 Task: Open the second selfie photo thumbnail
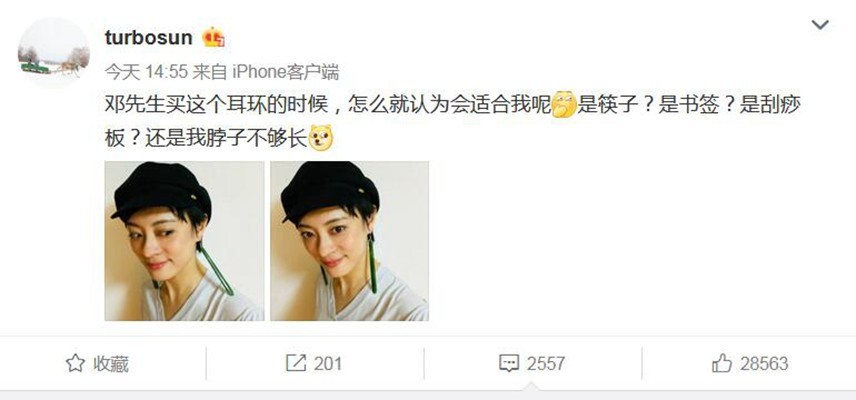[x=349, y=241]
